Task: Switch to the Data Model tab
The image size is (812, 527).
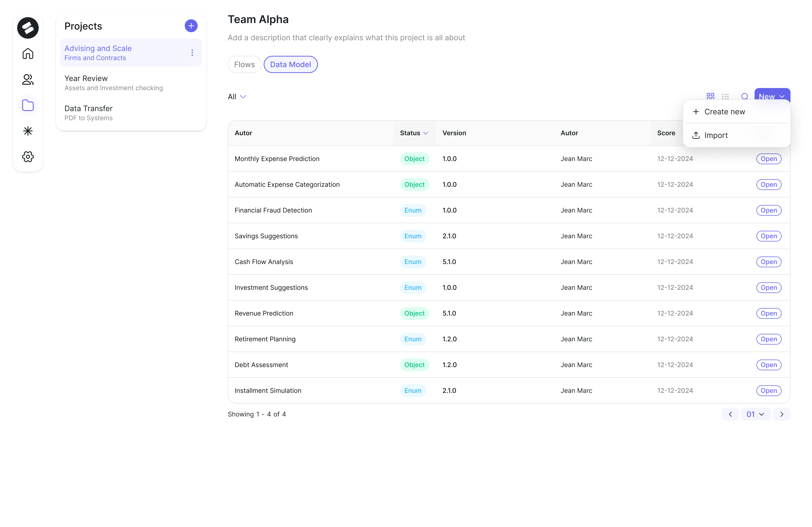Action: [291, 64]
